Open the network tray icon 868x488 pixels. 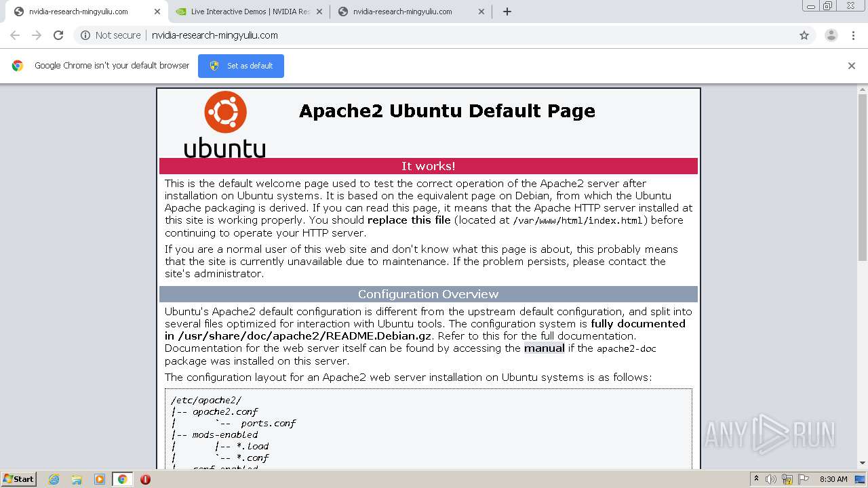click(x=787, y=479)
